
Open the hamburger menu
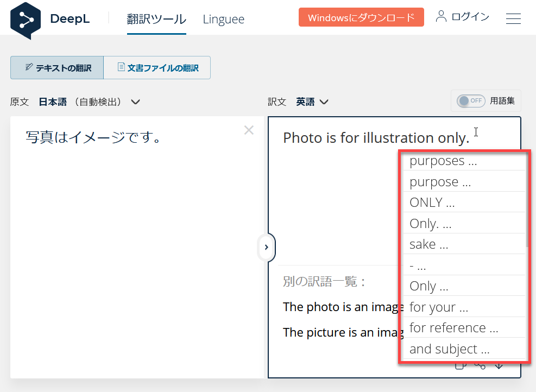click(x=513, y=18)
